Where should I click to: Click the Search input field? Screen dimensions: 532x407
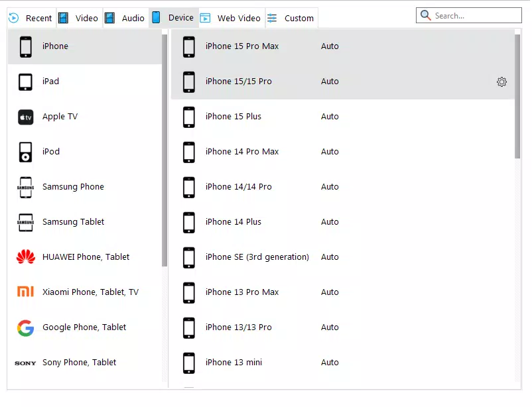[x=469, y=16]
